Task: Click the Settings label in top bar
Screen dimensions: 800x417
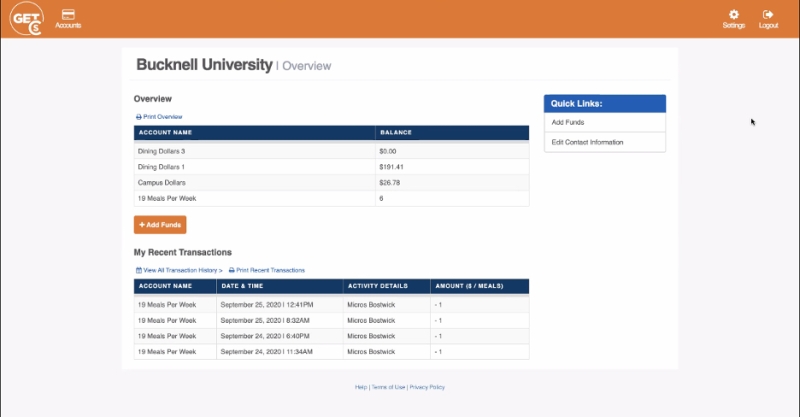Action: 734,26
